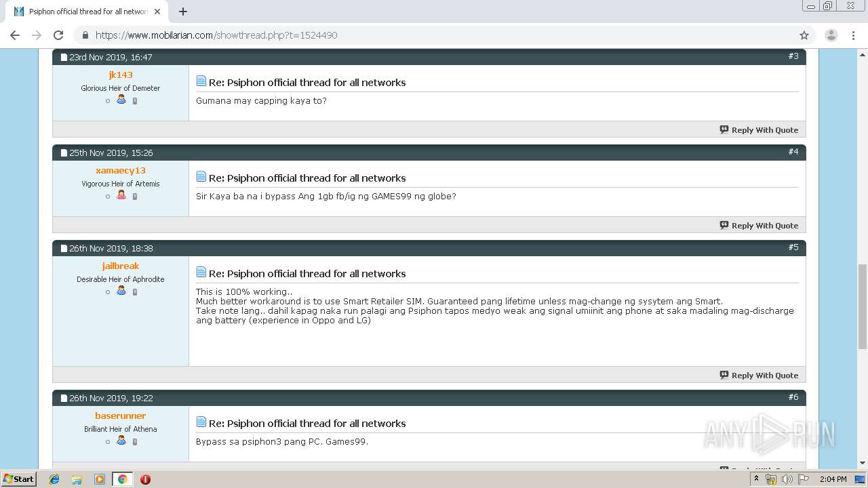
Task: Open the media player taskbar icon
Action: pyautogui.click(x=100, y=479)
